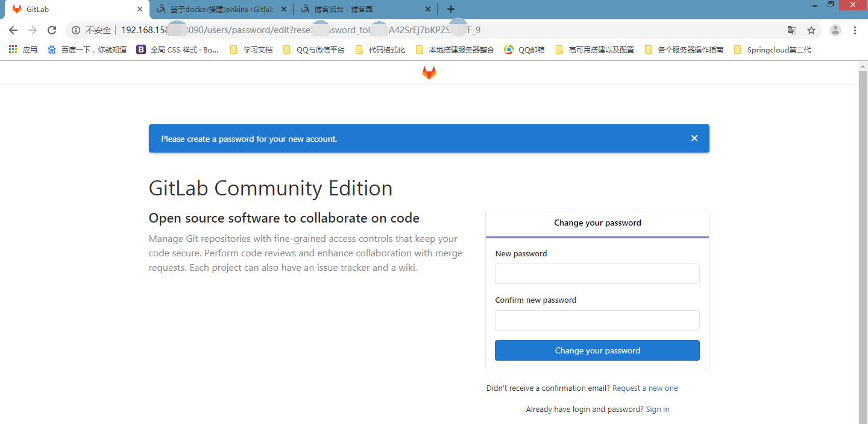This screenshot has width=868, height=424.
Task: Click the 'Already have login and password?' text
Action: (x=585, y=410)
